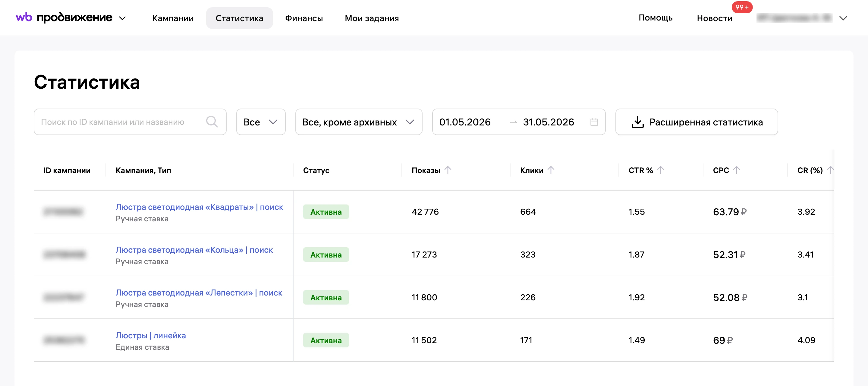This screenshot has width=868, height=386.
Task: Open campaign Люстры | линейка
Action: (151, 335)
